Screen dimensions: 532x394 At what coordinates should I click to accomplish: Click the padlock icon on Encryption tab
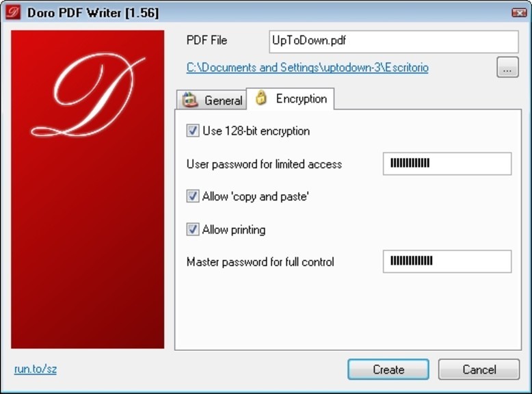coord(261,98)
